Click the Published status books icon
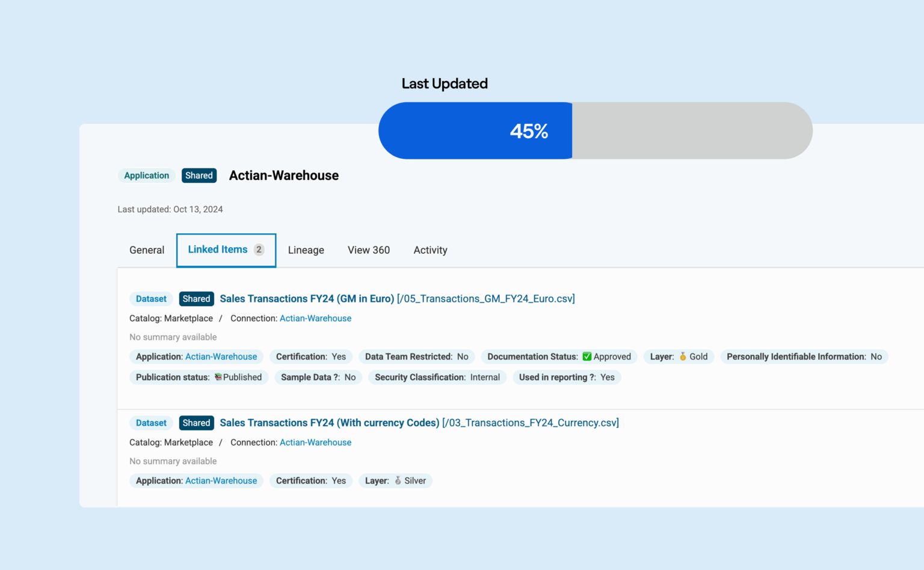 click(218, 377)
